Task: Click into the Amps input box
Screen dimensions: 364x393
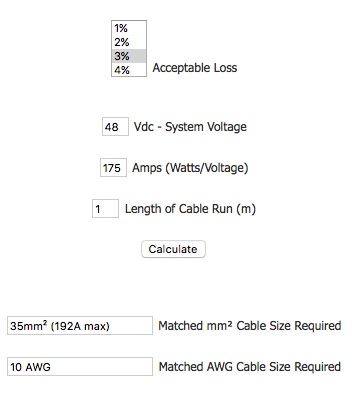Action: (x=113, y=168)
